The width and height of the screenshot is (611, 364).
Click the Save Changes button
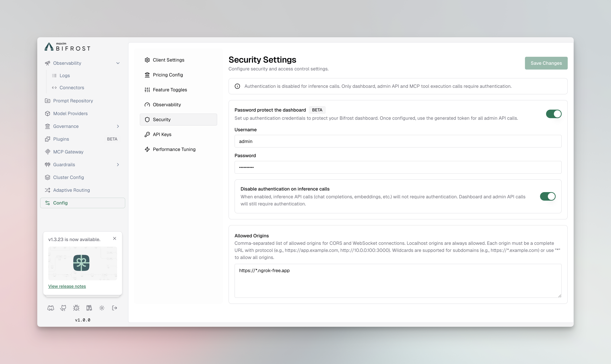pos(546,63)
